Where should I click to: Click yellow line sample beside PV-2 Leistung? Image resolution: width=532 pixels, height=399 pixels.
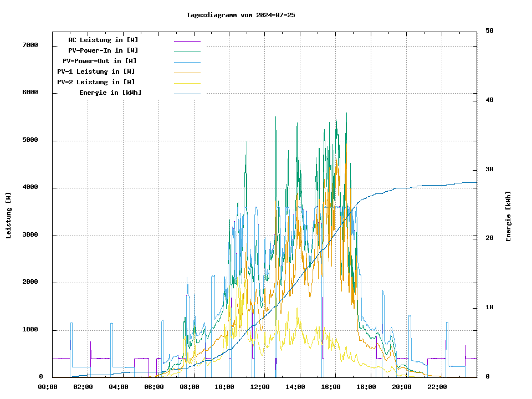point(187,83)
